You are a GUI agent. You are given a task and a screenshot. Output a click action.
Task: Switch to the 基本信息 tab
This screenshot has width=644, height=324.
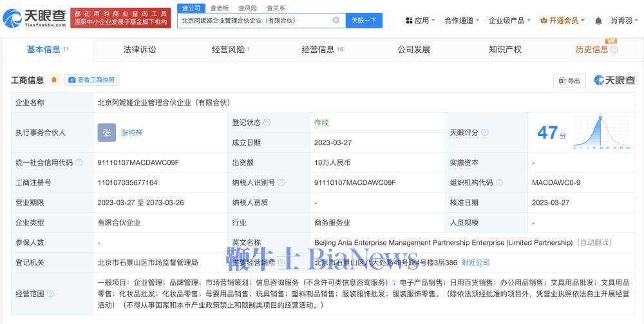pyautogui.click(x=48, y=50)
